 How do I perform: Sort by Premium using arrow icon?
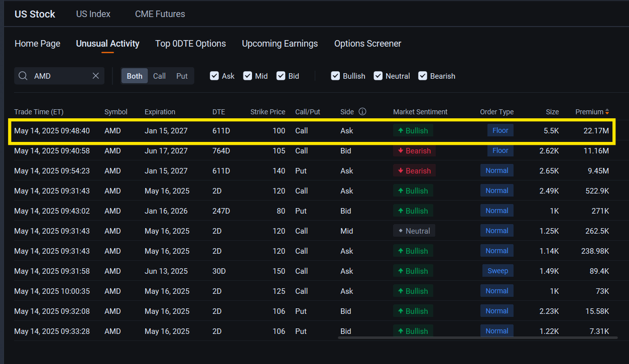click(x=607, y=112)
